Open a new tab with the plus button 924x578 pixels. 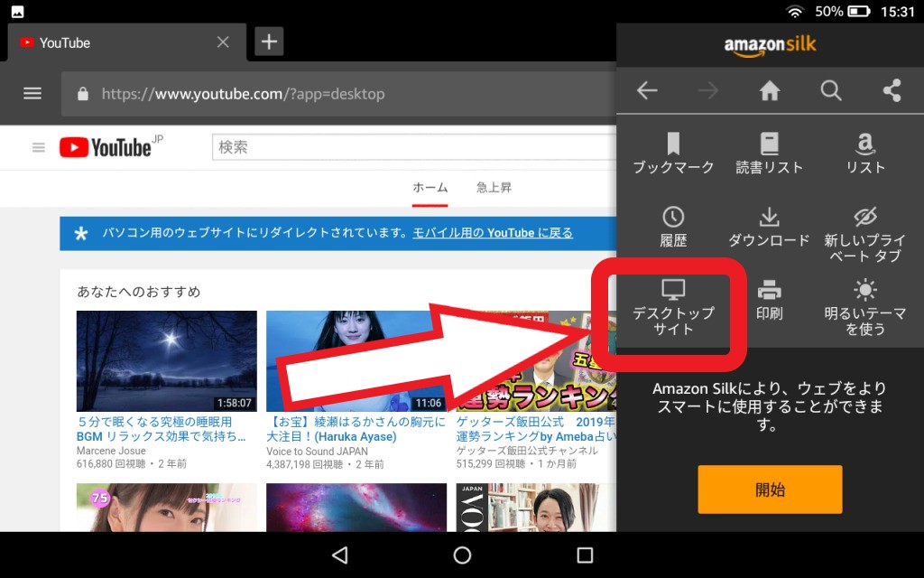[269, 42]
